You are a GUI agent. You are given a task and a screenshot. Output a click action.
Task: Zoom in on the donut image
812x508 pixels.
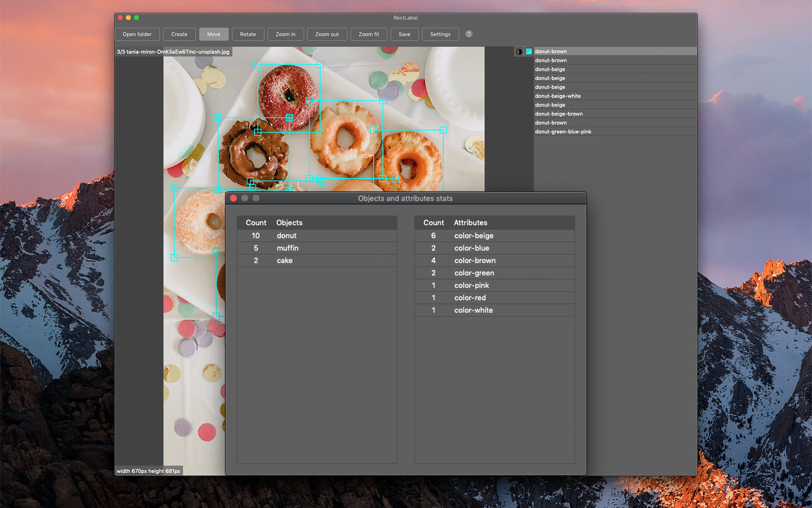285,34
